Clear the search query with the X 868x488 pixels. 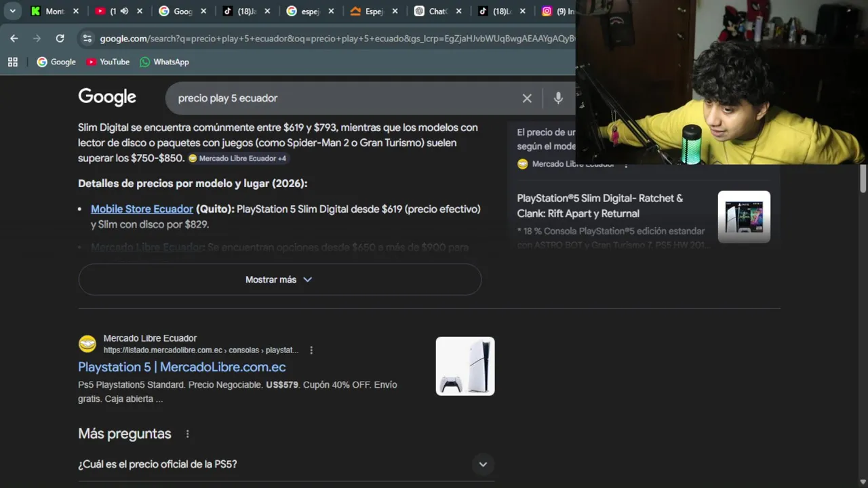[527, 98]
